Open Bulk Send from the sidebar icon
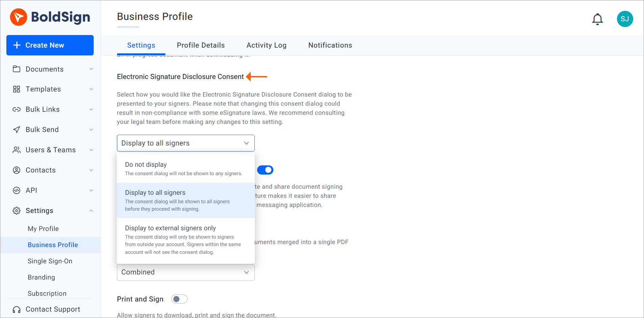The image size is (644, 318). [17, 129]
